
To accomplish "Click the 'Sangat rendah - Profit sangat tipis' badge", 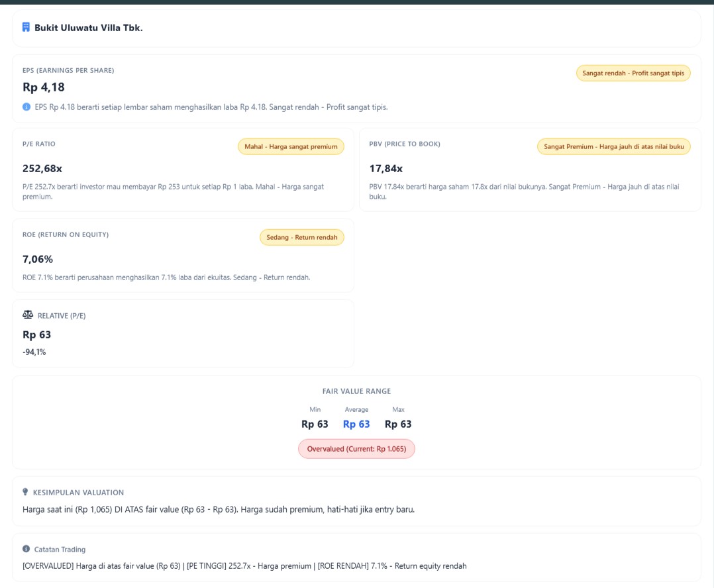I will tap(633, 73).
